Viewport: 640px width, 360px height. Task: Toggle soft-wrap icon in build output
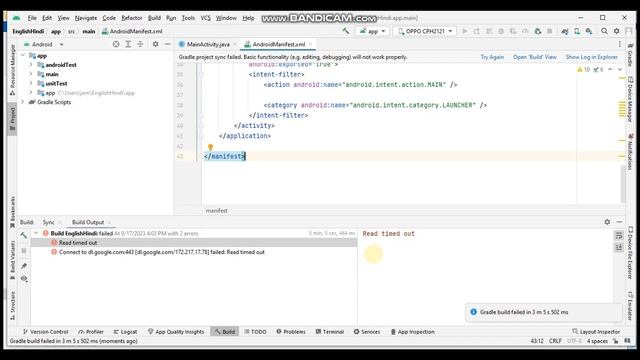coord(619,236)
